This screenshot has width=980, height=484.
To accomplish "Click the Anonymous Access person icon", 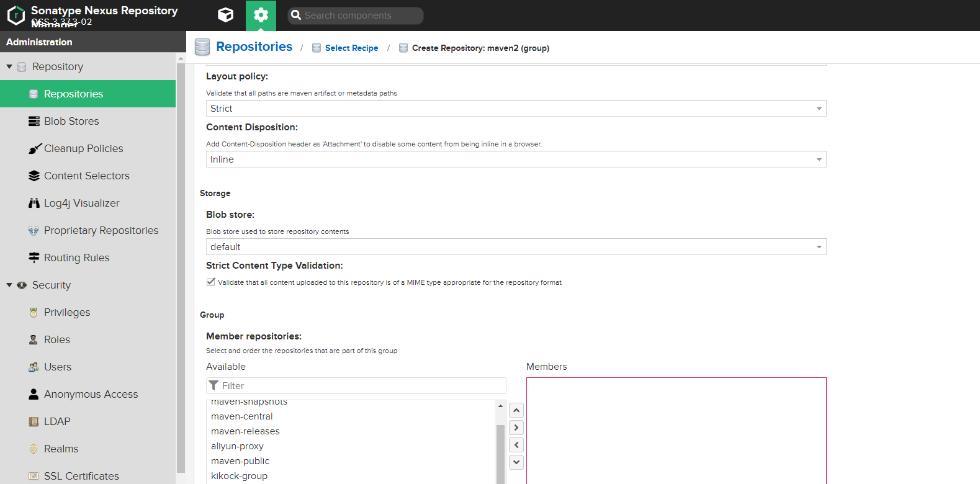I will 34,394.
